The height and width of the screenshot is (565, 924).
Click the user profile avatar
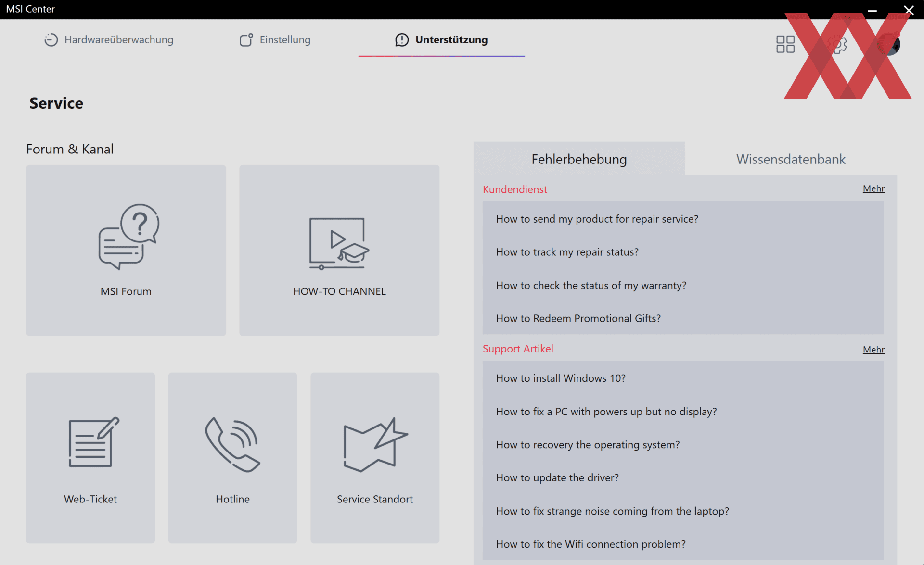[889, 44]
